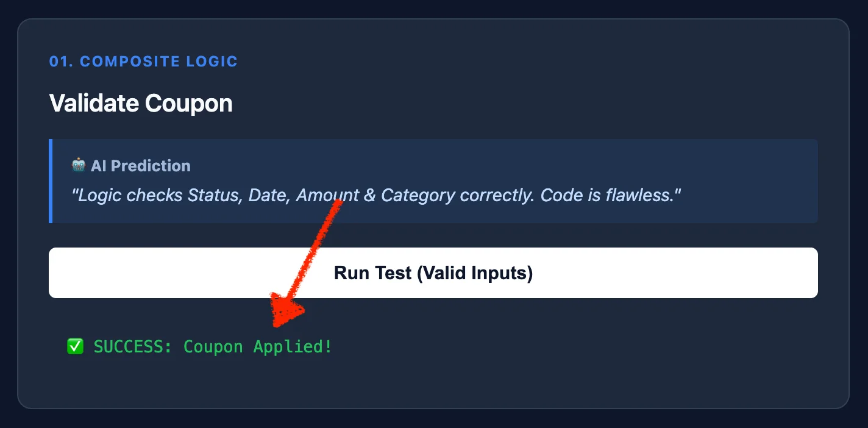Click the word "Date" in the prediction
This screenshot has width=868, height=428.
point(268,196)
